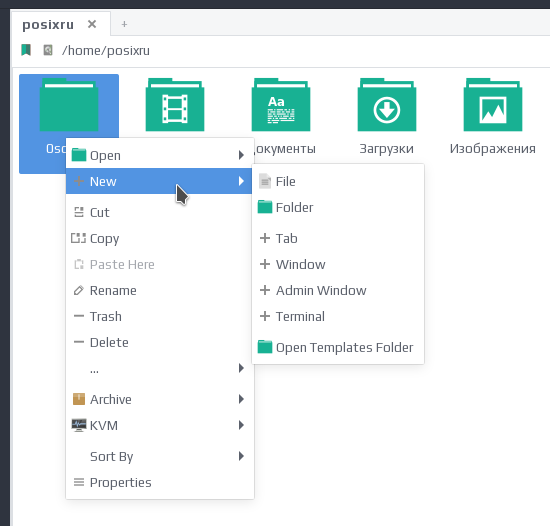Screen dimensions: 550x526
Task: Click the /home/posixru path field
Action: (106, 50)
